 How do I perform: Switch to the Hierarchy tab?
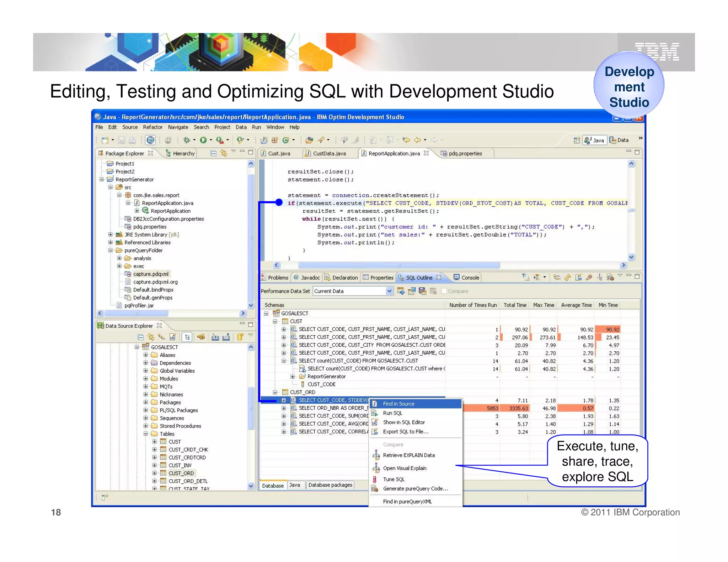180,153
